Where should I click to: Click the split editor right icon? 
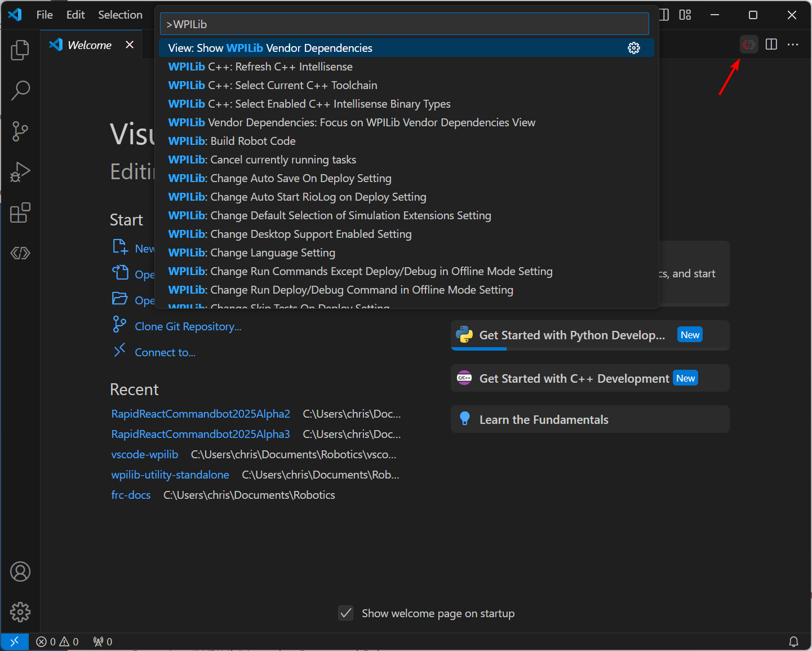pos(771,45)
